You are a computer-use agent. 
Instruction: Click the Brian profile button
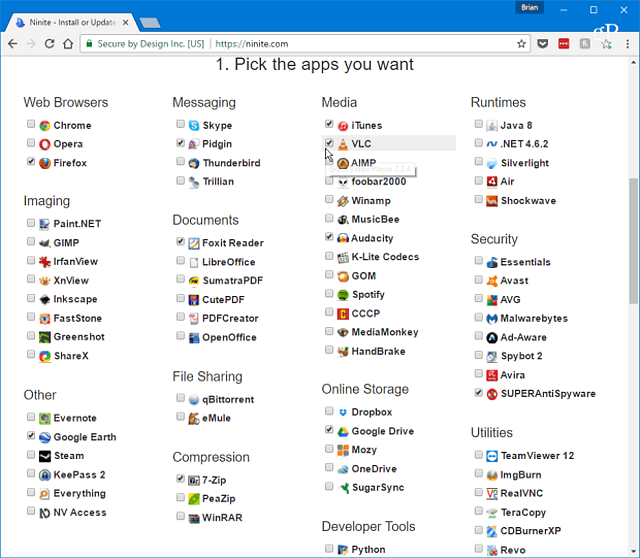(529, 8)
